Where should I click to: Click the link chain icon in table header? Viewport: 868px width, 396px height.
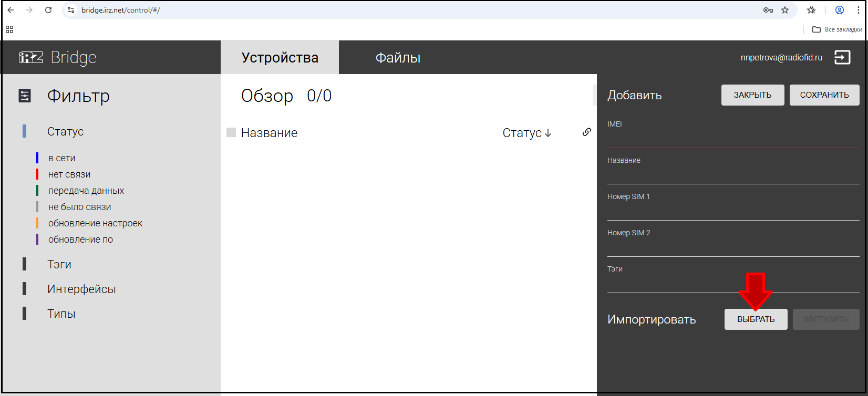pos(586,132)
